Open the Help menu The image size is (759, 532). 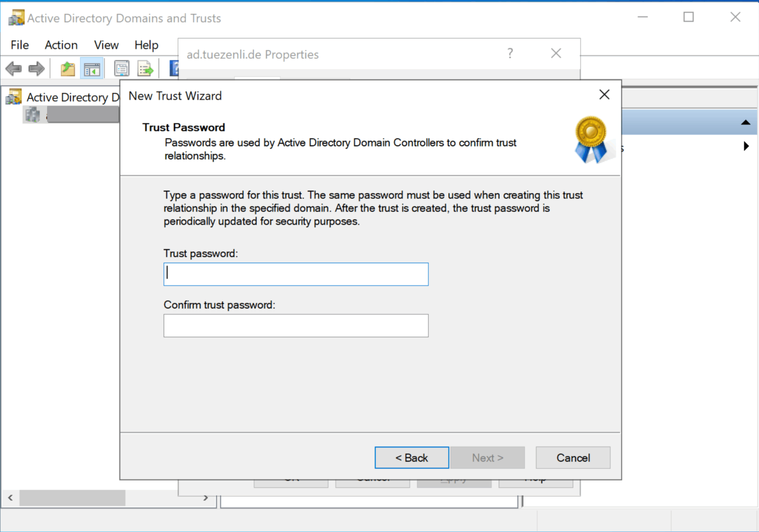click(146, 45)
